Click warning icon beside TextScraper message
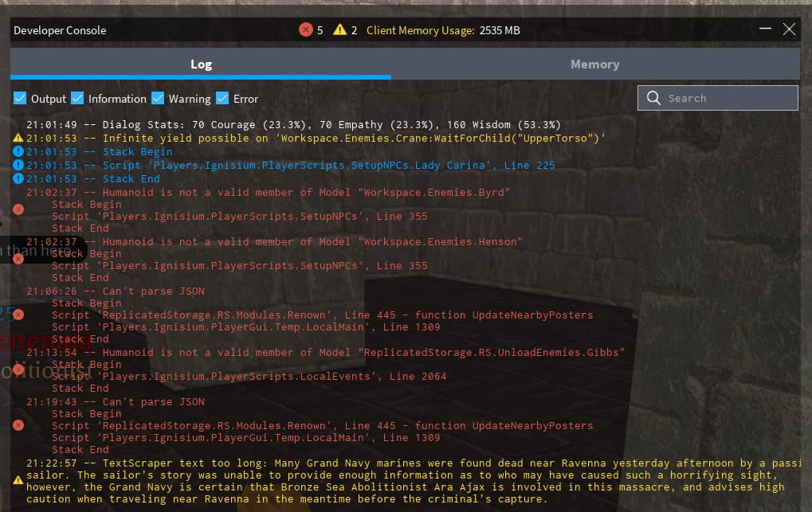 click(x=18, y=480)
